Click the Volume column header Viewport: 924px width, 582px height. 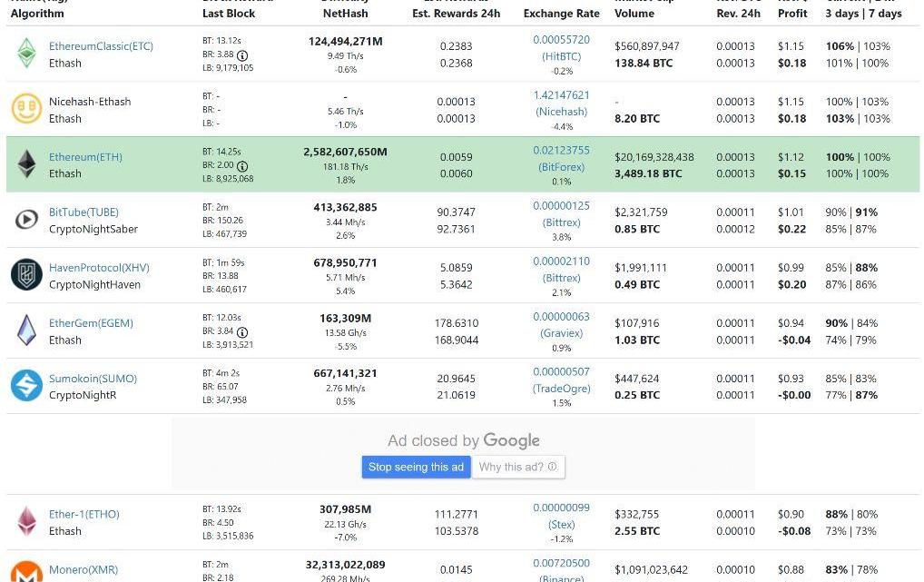[634, 13]
